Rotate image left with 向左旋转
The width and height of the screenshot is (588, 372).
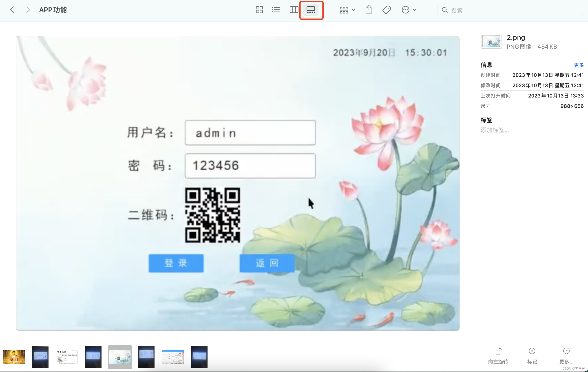tap(498, 356)
